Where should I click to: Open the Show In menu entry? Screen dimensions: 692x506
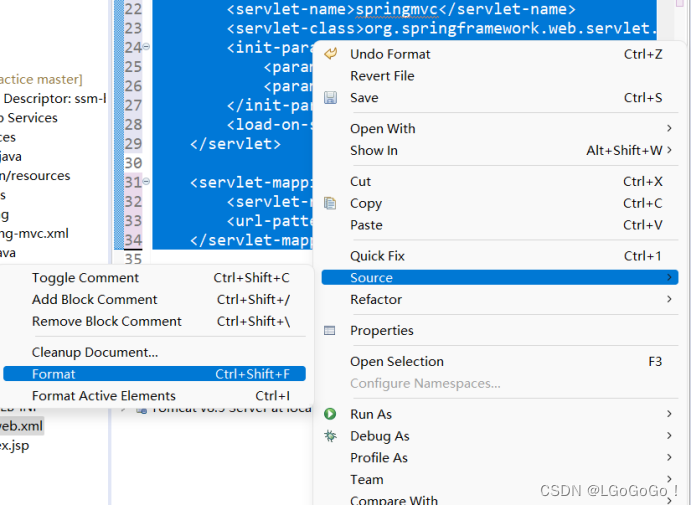500,150
